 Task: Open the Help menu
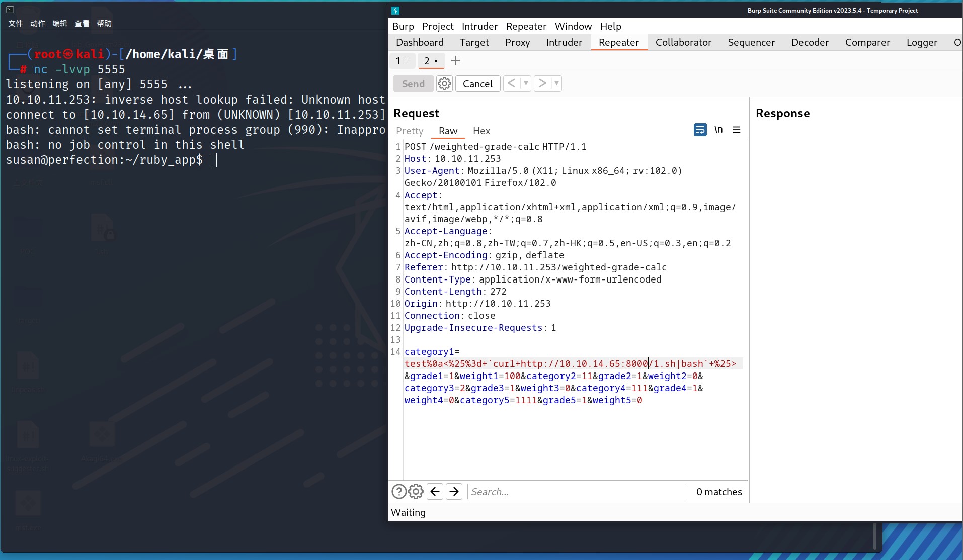611,26
